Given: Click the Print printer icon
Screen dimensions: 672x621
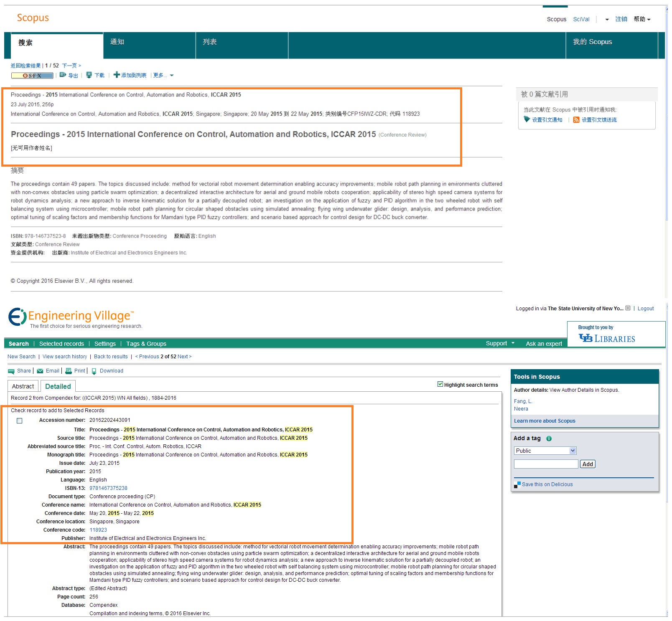Looking at the screenshot, I should click(69, 371).
